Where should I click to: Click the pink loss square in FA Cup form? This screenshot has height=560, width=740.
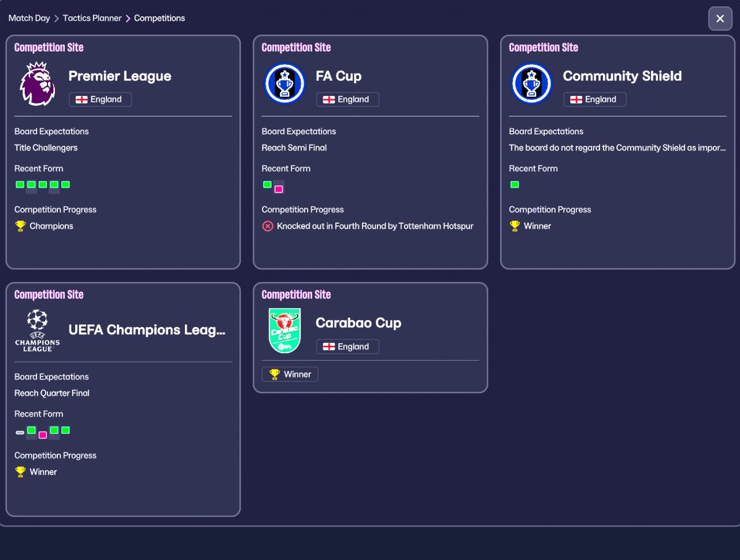(279, 189)
